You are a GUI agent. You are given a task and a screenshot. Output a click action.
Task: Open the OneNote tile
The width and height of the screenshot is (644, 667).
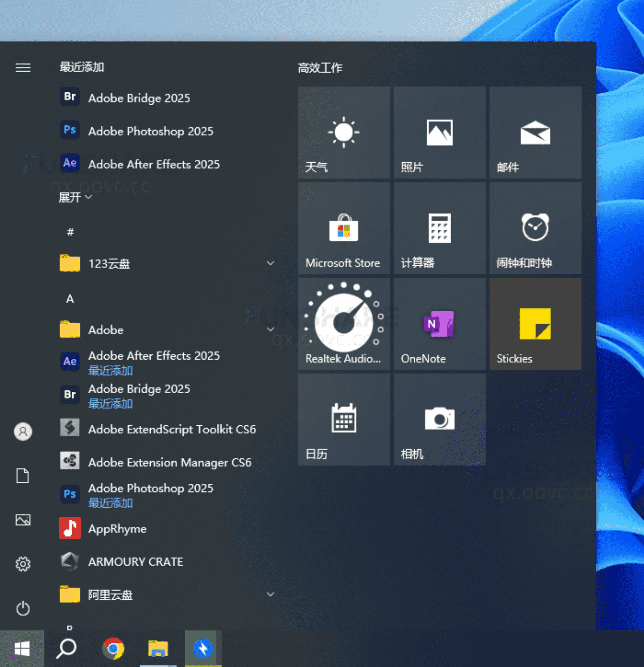point(439,324)
